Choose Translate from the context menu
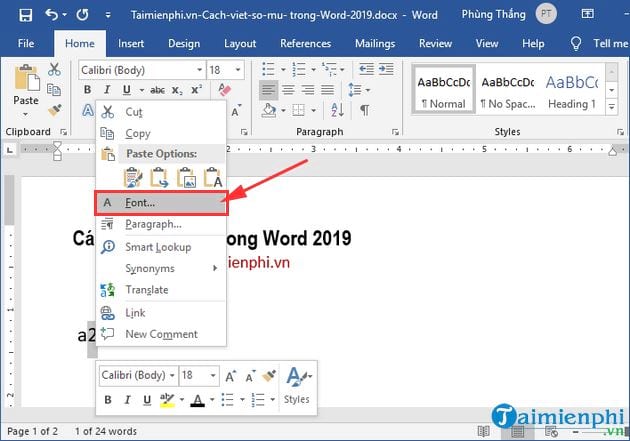 click(162, 290)
